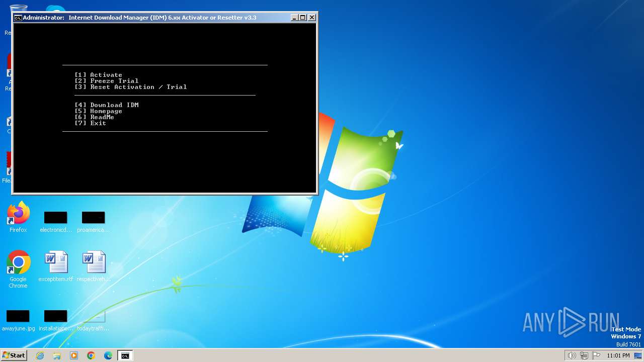
Task: Open the volume control tray icon
Action: 572,355
